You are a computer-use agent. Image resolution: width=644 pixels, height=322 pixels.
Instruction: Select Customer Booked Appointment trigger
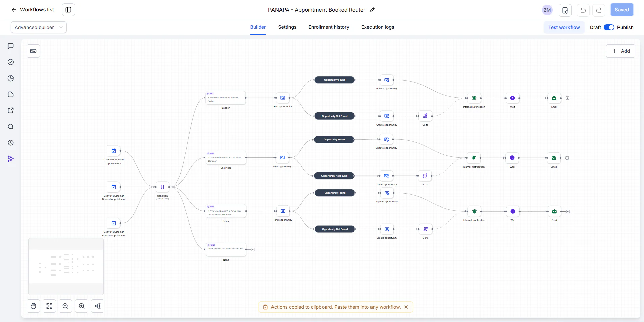114,151
